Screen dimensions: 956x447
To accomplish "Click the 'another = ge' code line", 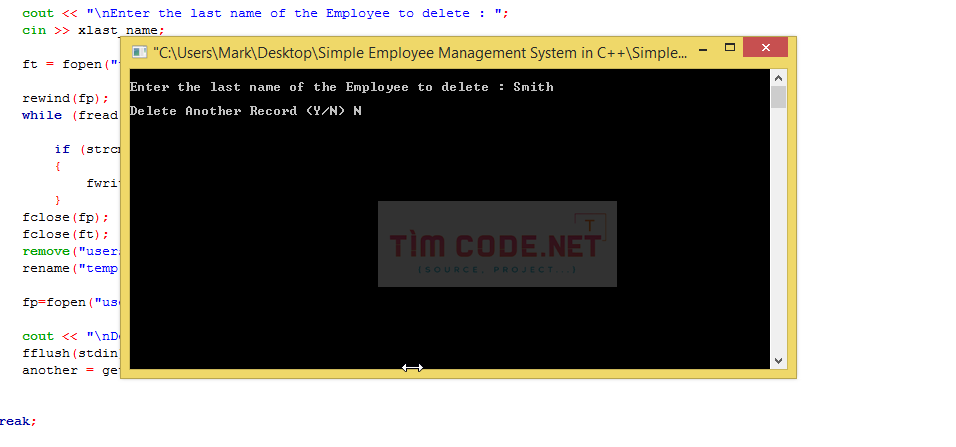I will tap(71, 370).
